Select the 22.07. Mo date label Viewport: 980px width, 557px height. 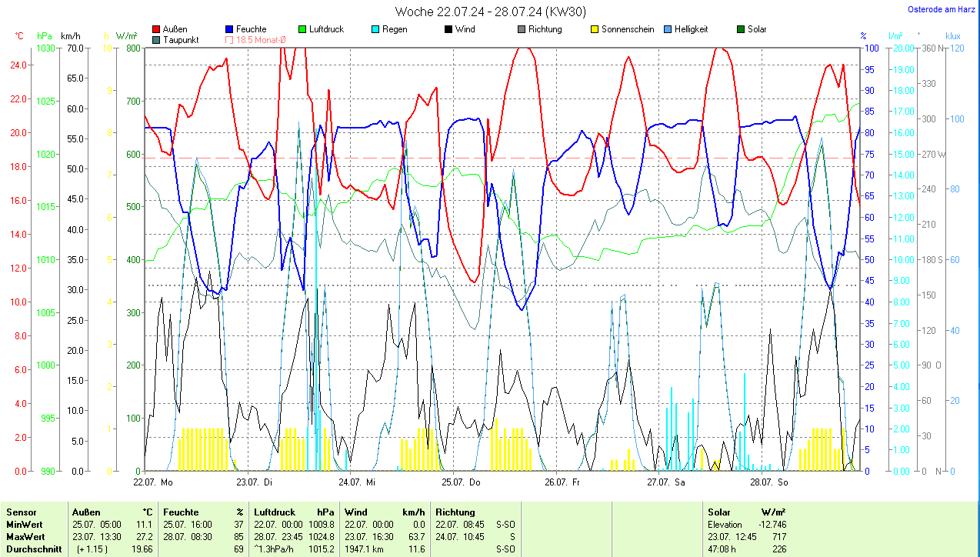[x=153, y=482]
